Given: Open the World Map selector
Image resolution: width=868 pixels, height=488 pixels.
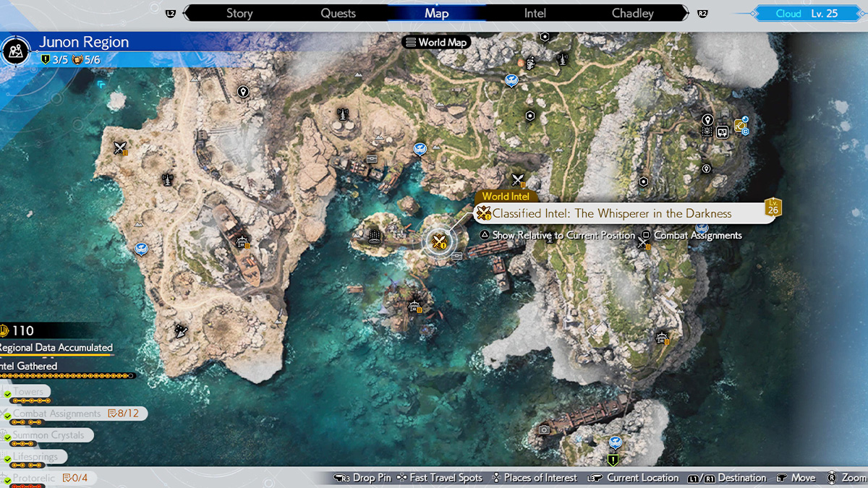Looking at the screenshot, I should click(x=436, y=42).
